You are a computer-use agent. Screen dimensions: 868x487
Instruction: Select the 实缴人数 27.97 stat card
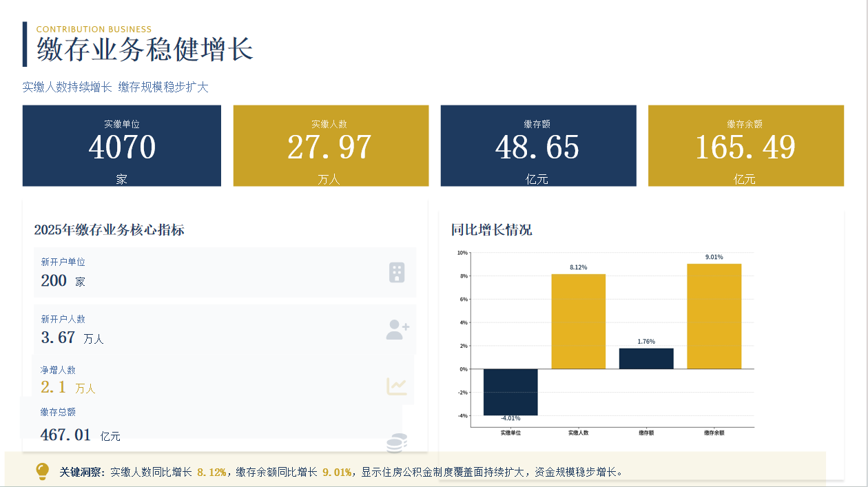(331, 145)
